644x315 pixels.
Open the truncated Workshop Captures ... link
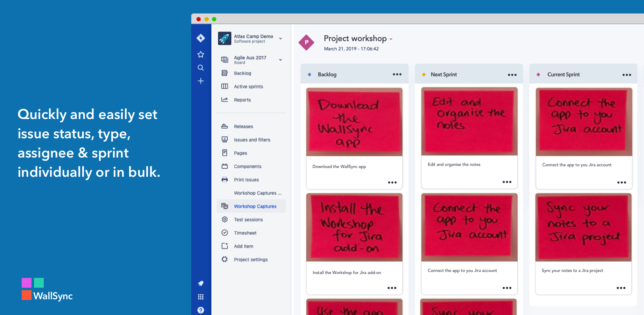point(258,193)
